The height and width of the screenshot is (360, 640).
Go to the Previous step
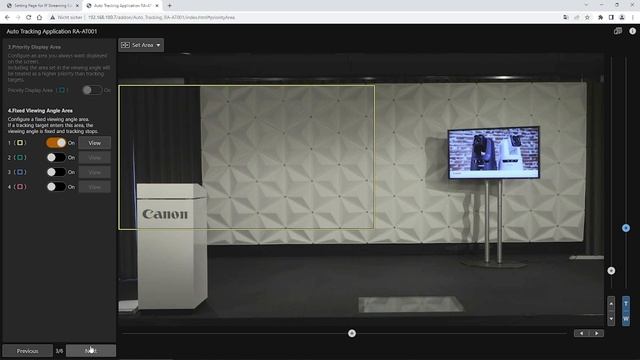(27, 351)
